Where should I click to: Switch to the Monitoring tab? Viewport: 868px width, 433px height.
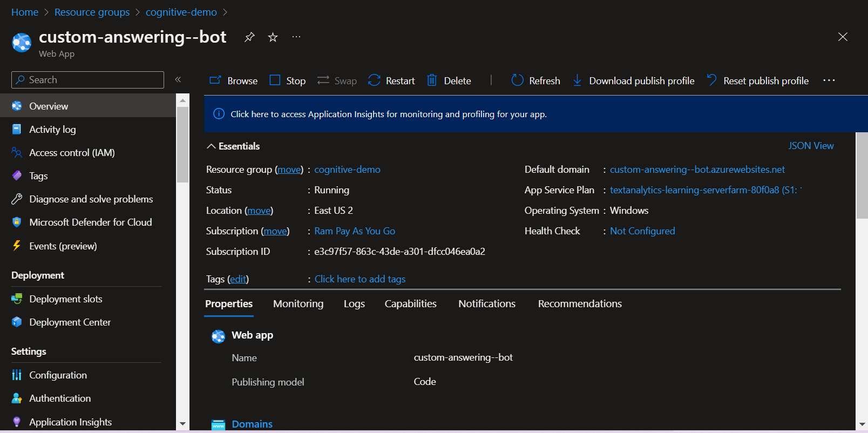[299, 304]
